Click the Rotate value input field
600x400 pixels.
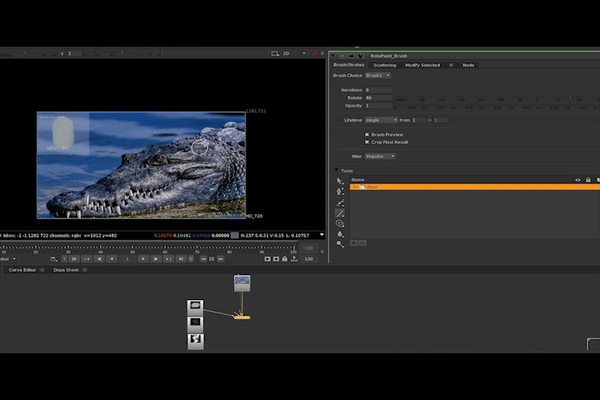pyautogui.click(x=378, y=98)
